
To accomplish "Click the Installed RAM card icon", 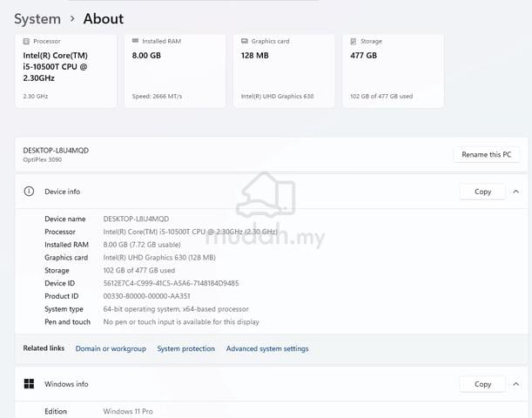I will click(x=135, y=41).
